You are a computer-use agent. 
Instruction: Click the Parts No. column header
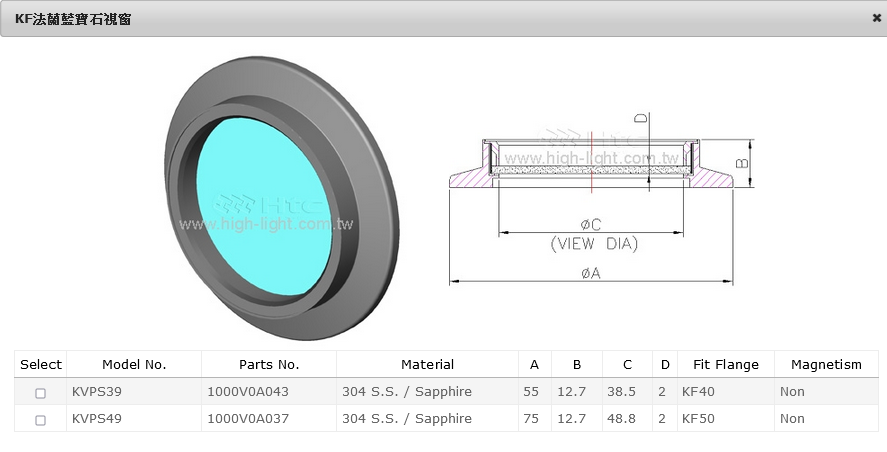point(269,365)
